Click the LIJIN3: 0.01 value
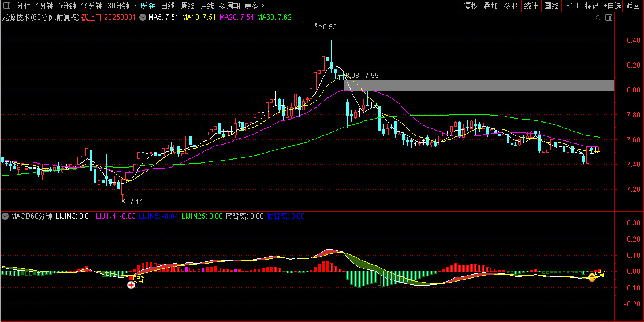Screen dimensions: 644x322 pos(74,216)
